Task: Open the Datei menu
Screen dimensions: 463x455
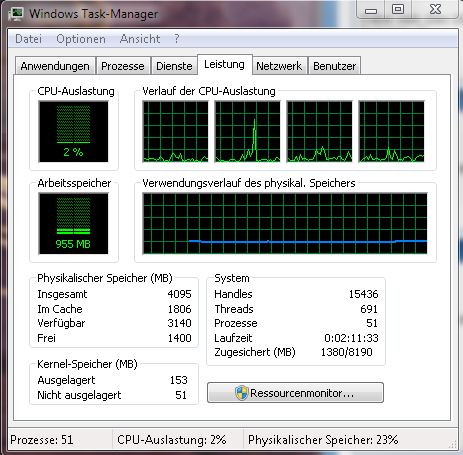Action: coord(29,39)
